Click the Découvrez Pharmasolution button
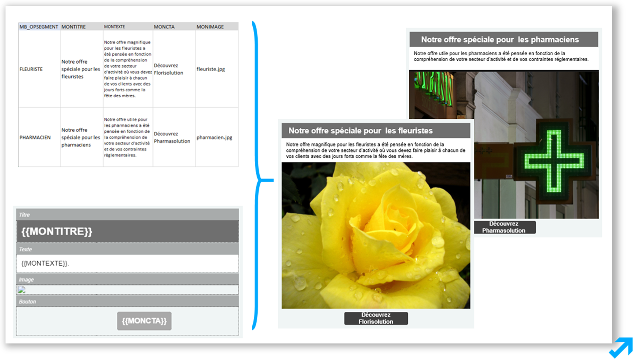Viewport: 637px width, 364px height. 505,227
